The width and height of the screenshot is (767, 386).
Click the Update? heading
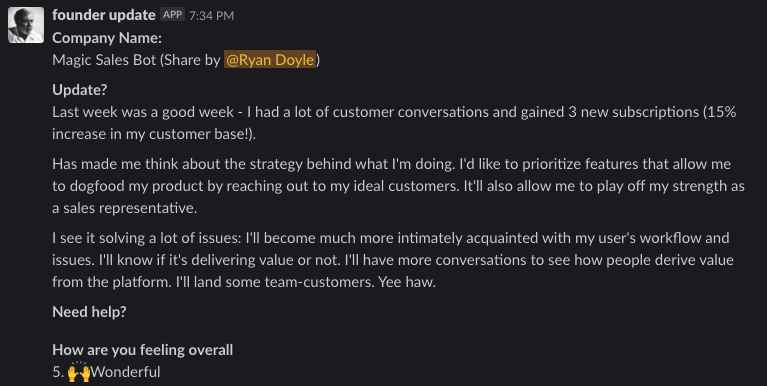tap(79, 90)
